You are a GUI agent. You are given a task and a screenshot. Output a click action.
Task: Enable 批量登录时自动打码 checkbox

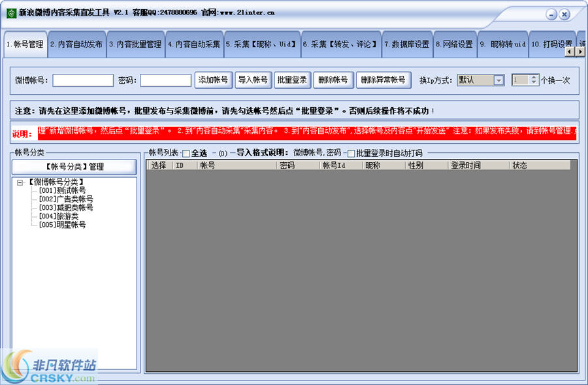351,154
